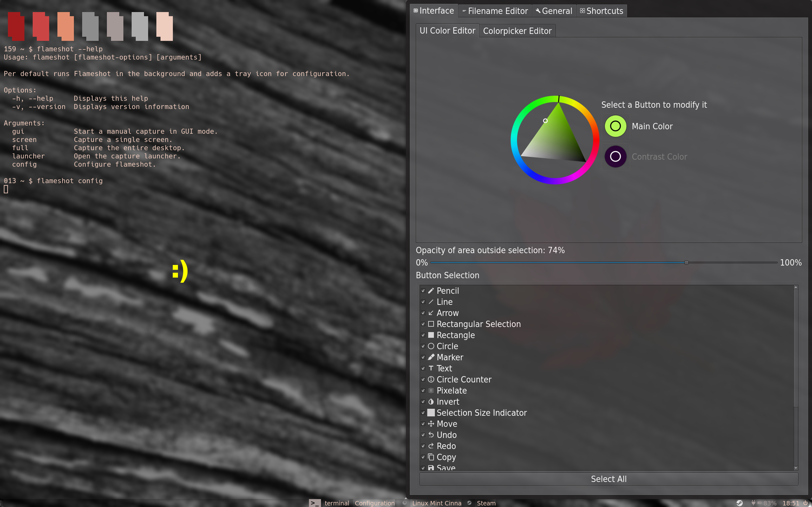Click the Move tool icon in list
Image resolution: width=812 pixels, height=507 pixels.
431,424
